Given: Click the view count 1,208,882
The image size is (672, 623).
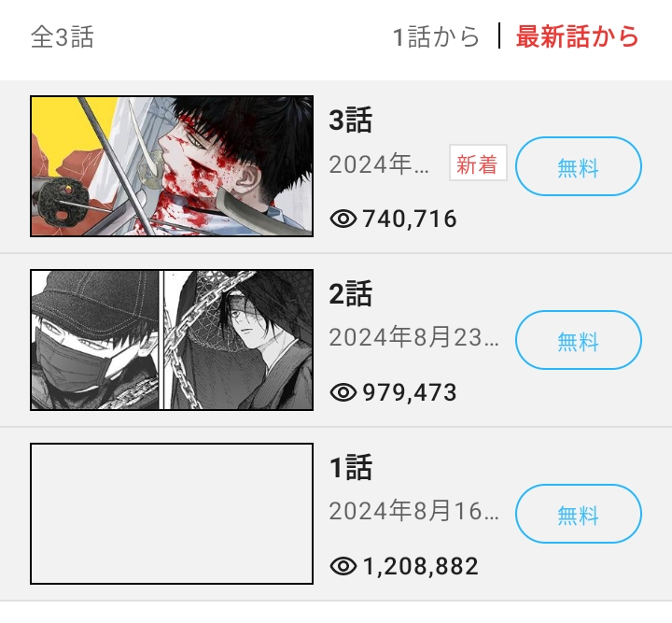Looking at the screenshot, I should (x=420, y=566).
